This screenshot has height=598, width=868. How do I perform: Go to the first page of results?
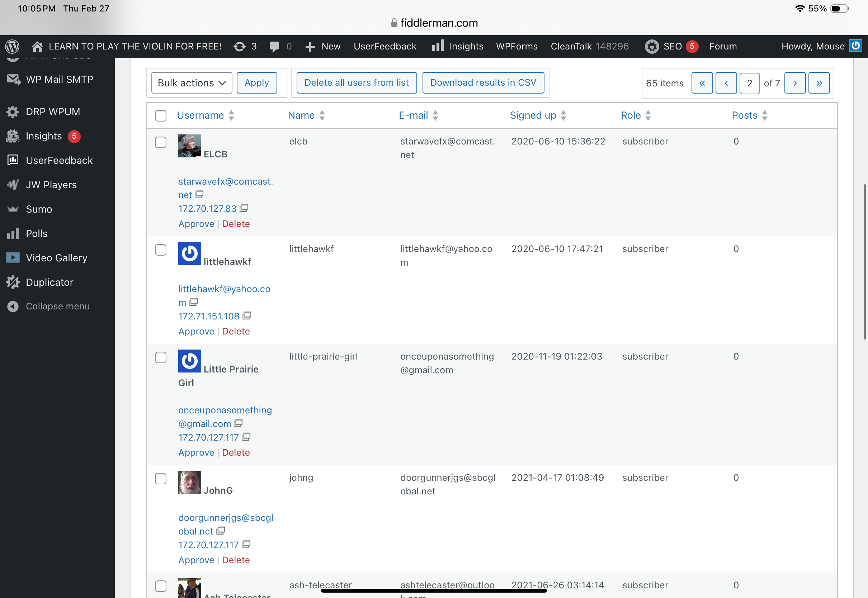(702, 83)
